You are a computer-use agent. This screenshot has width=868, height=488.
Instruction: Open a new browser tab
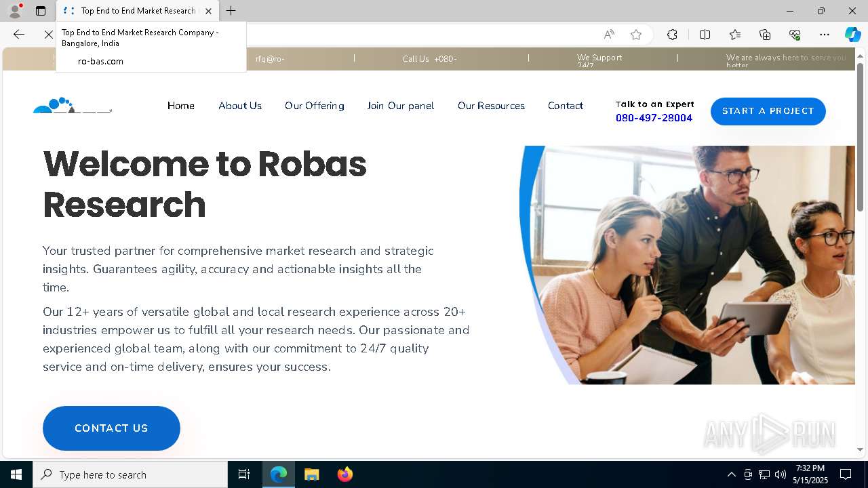[231, 11]
